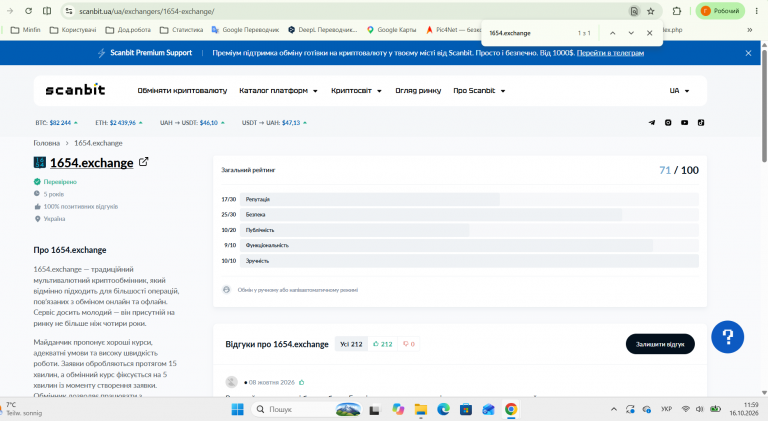Filter reviews by positive 212 tab

tap(383, 344)
